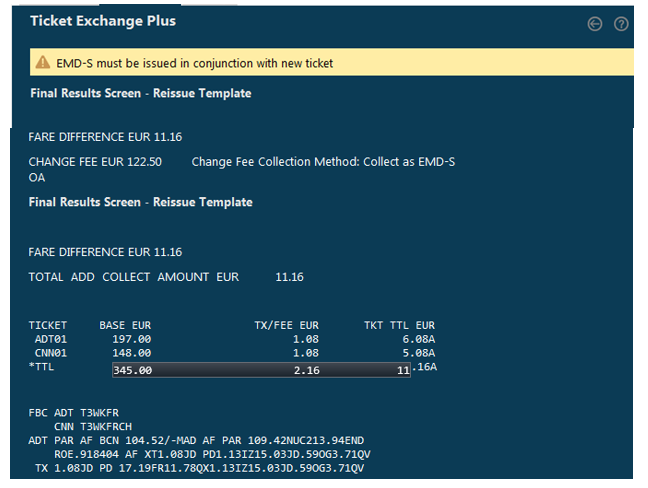This screenshot has width=648, height=488.
Task: Select the CNN T3WKFRCH fare basis line
Action: tap(93, 426)
